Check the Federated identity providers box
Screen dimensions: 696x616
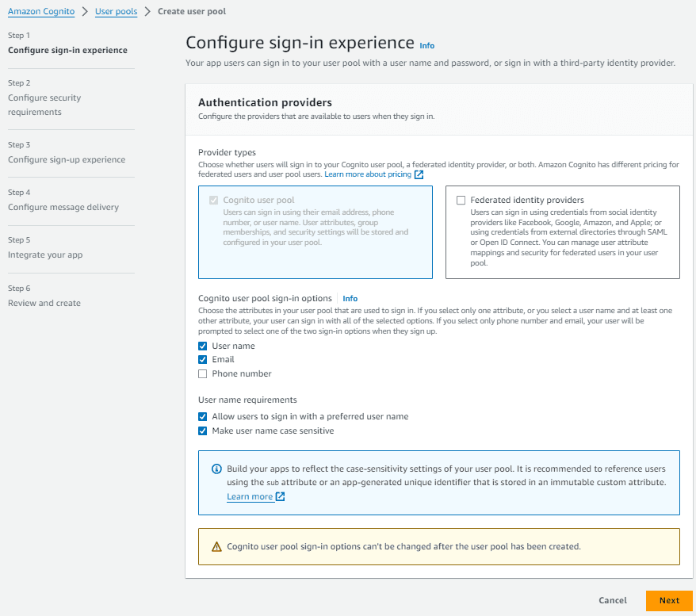(x=461, y=200)
